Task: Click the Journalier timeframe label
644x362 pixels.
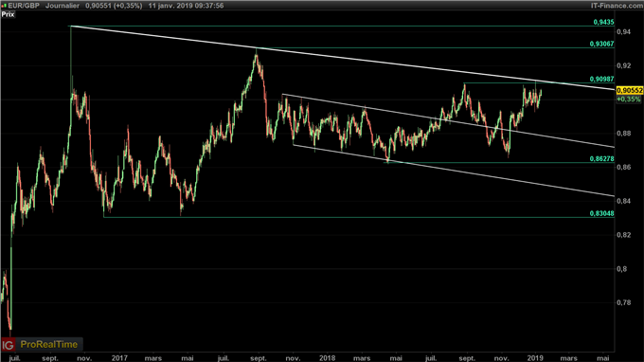Action: pos(63,6)
